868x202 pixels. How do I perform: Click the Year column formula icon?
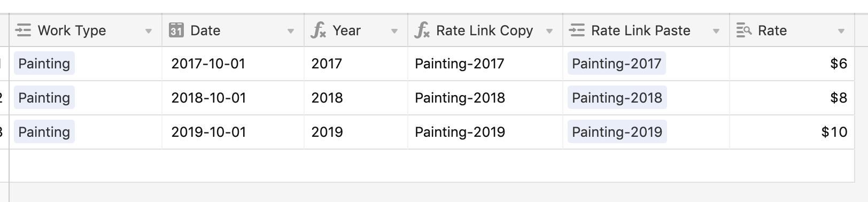point(319,30)
